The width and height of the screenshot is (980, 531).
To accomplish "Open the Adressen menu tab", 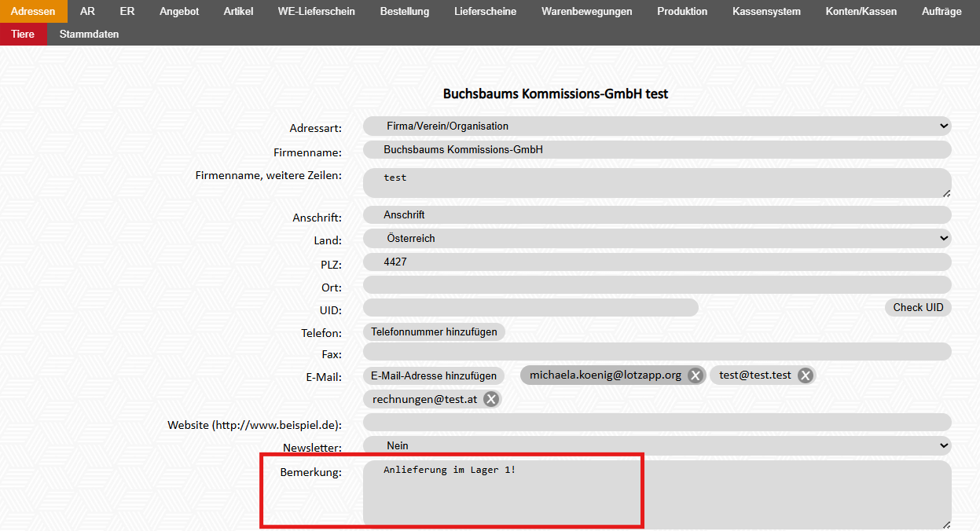I will (x=33, y=11).
